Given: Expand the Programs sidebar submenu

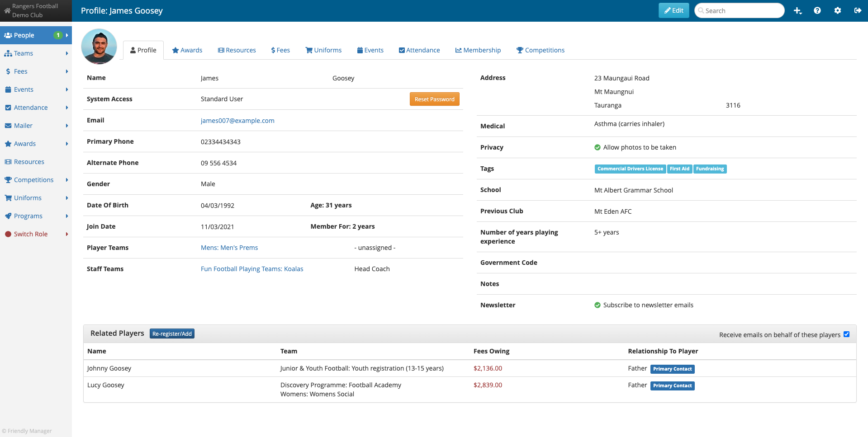Looking at the screenshot, I should coord(66,216).
